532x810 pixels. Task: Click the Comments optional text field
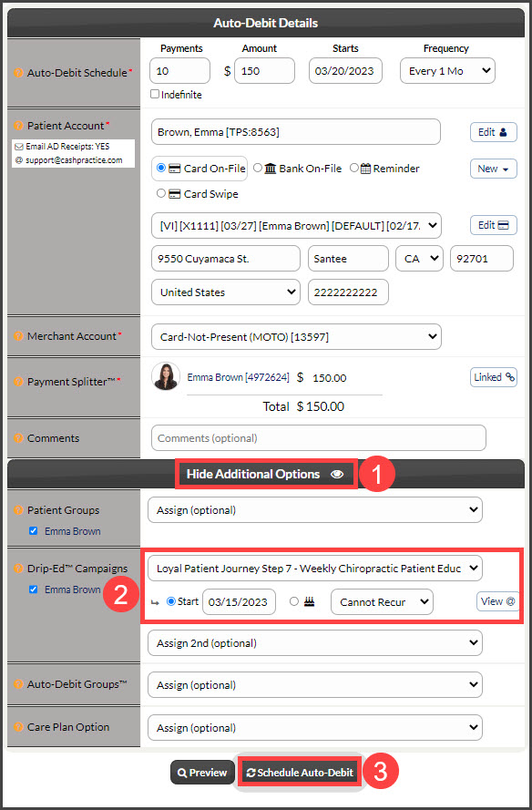click(319, 438)
